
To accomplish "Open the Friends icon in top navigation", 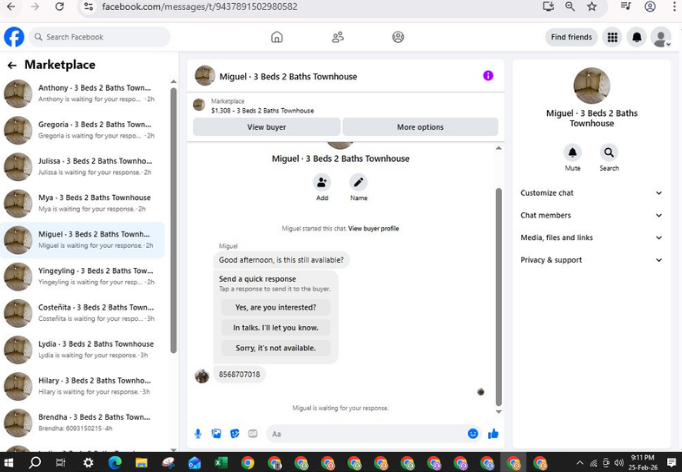I will 338,37.
